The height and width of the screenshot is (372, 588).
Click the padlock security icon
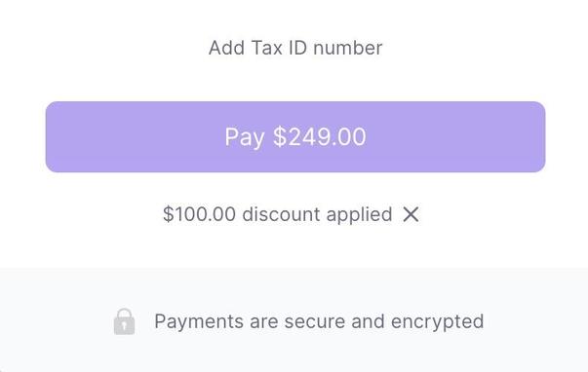(124, 321)
